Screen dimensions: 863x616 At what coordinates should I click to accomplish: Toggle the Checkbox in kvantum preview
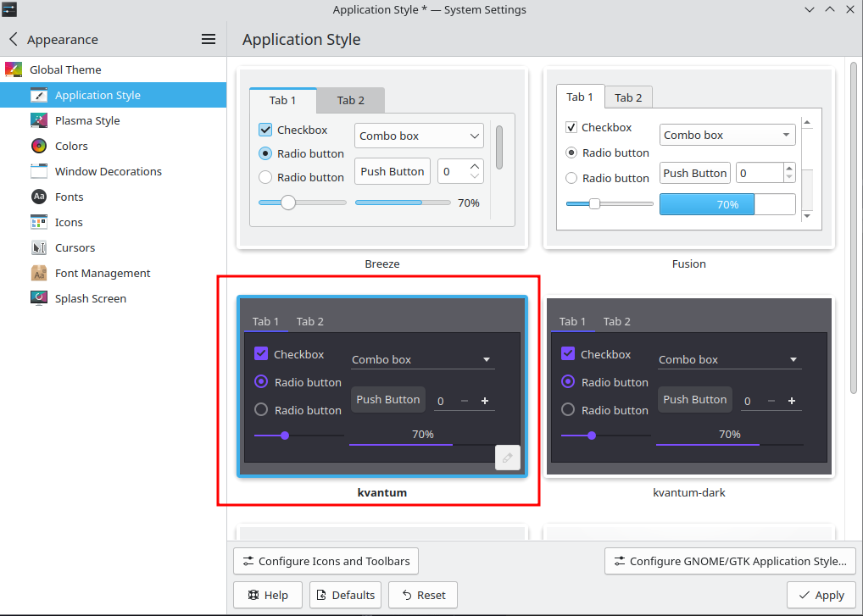point(261,353)
